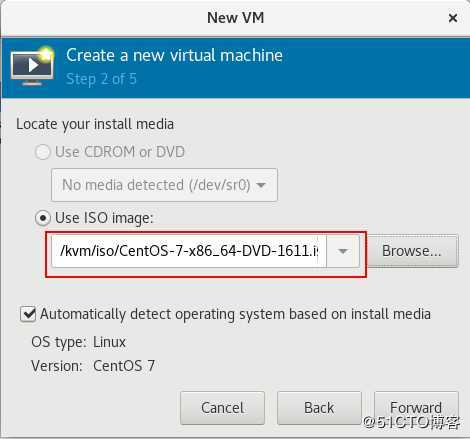Click into the ISO path text field
The width and height of the screenshot is (470, 439).
click(189, 251)
